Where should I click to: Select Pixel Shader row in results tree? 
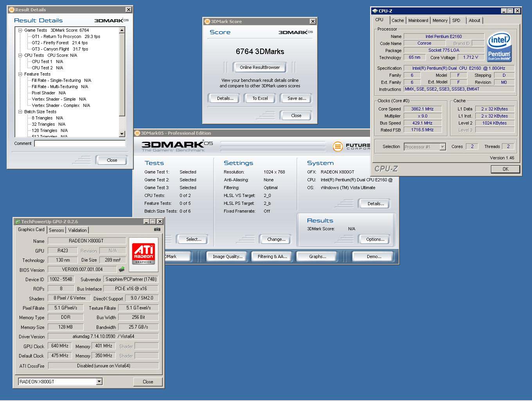tap(49, 93)
